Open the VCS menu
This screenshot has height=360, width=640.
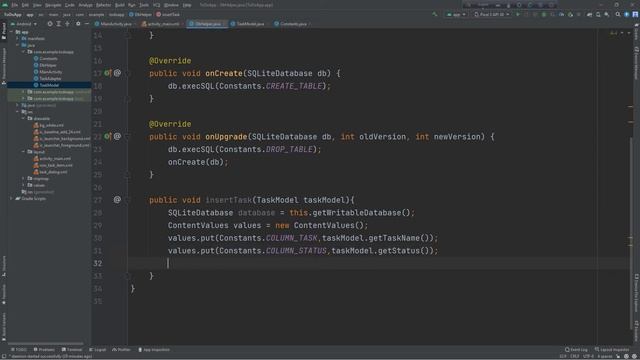click(156, 5)
